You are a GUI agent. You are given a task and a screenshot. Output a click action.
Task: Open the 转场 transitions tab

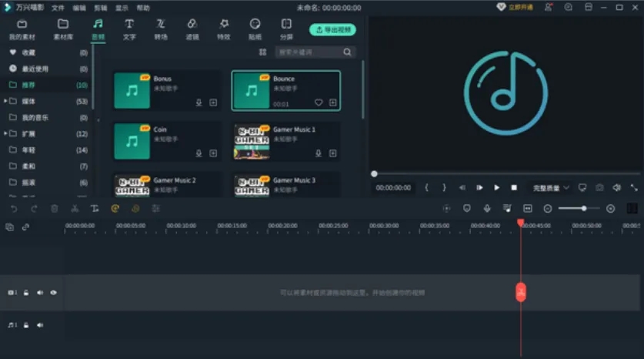pyautogui.click(x=161, y=29)
